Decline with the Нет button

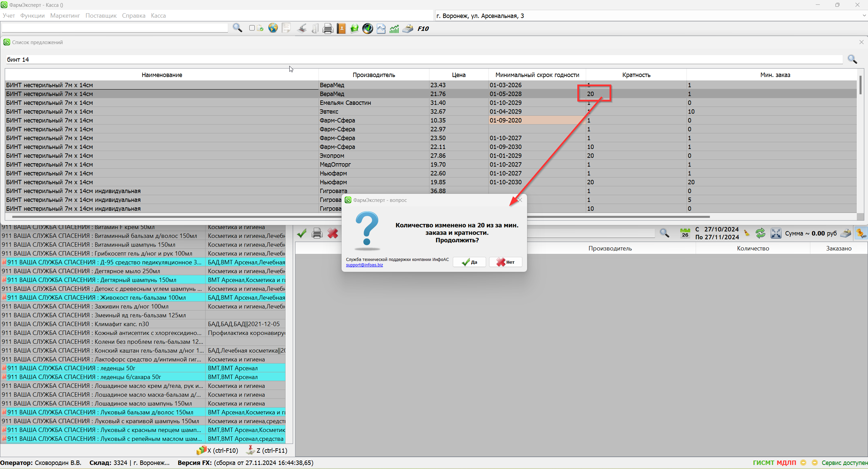(x=505, y=262)
